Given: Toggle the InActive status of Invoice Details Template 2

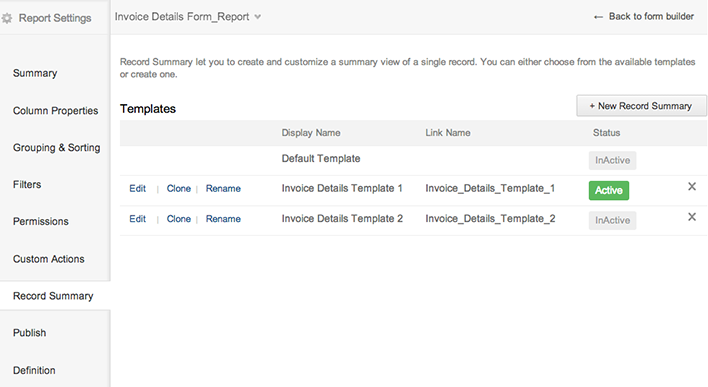Looking at the screenshot, I should (612, 220).
